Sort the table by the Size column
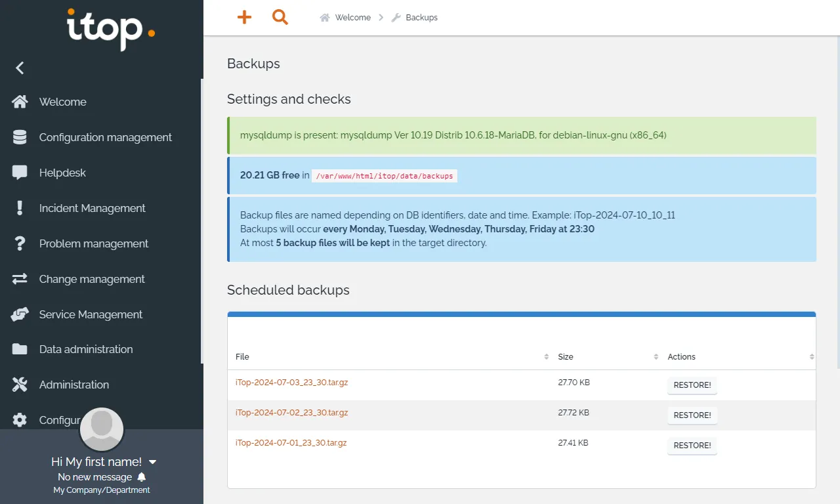The height and width of the screenshot is (504, 840). coord(606,357)
